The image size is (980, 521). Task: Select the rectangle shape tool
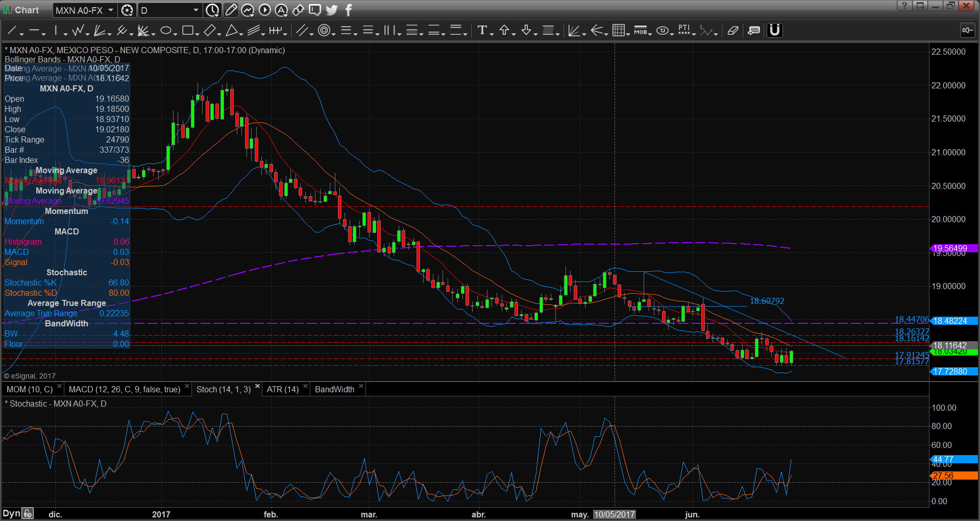187,31
